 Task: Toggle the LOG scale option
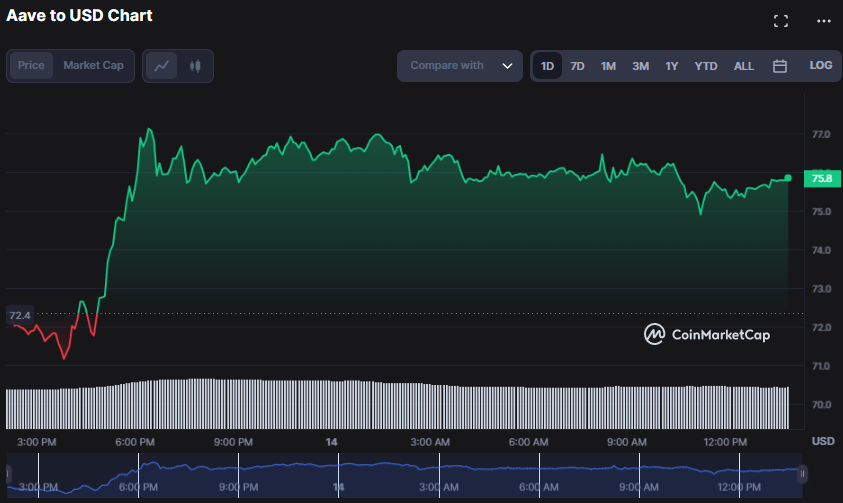coord(820,66)
